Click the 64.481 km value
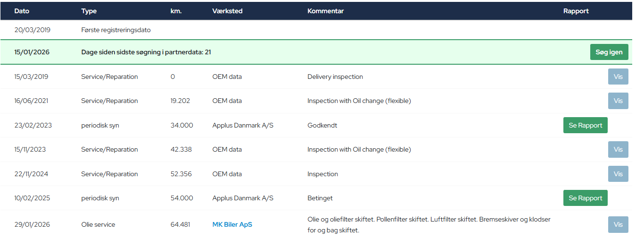Image resolution: width=644 pixels, height=239 pixels. (180, 224)
